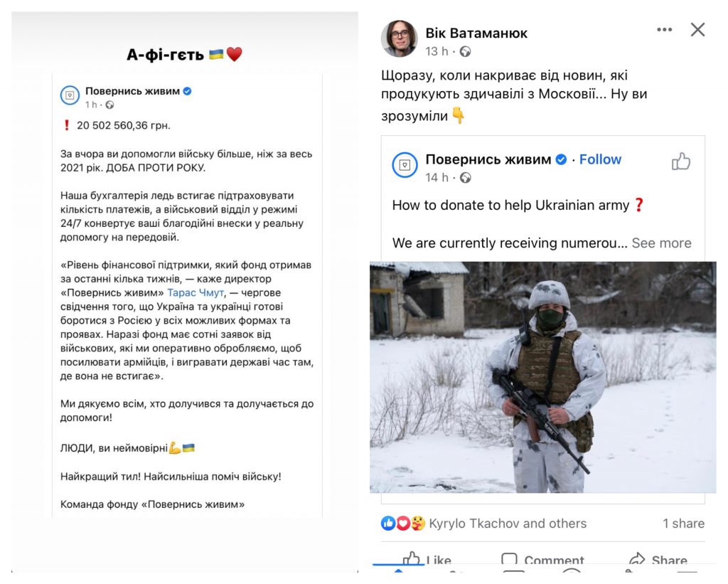Open Вік Ватаманюк profile name
This screenshot has height=584, width=728.
coord(476,33)
